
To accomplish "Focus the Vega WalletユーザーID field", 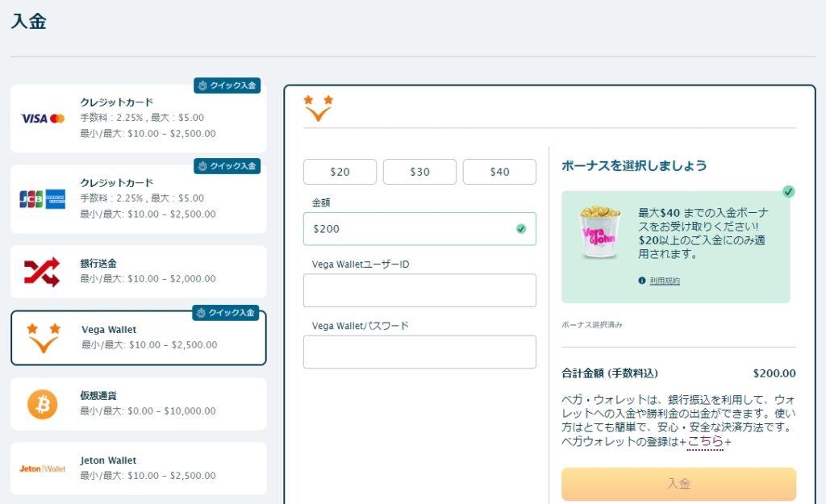I will (419, 290).
